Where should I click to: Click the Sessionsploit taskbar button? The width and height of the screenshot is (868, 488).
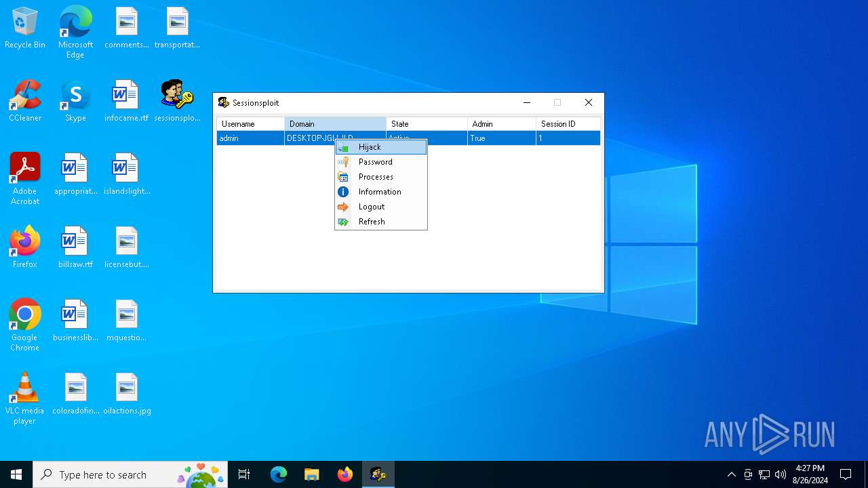coord(378,474)
